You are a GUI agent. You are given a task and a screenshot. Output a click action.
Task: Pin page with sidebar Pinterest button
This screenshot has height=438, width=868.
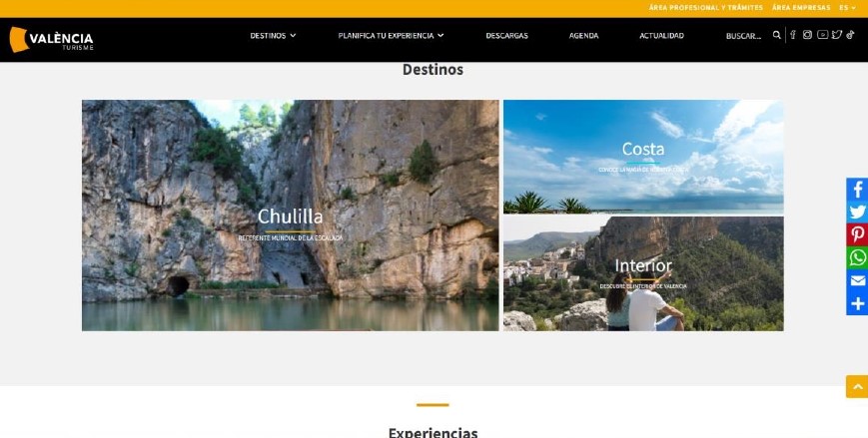point(857,234)
